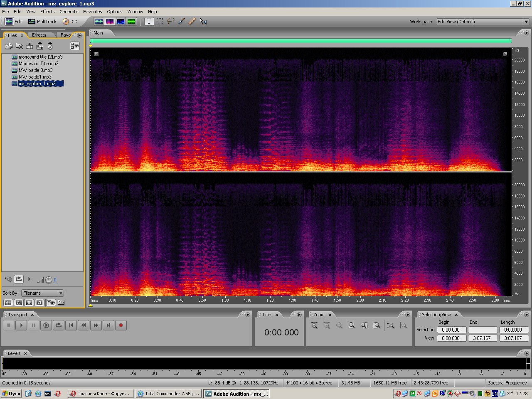Toggle Show Markers funnel-eye button
The width and height of the screenshot is (532, 399).
click(x=51, y=303)
